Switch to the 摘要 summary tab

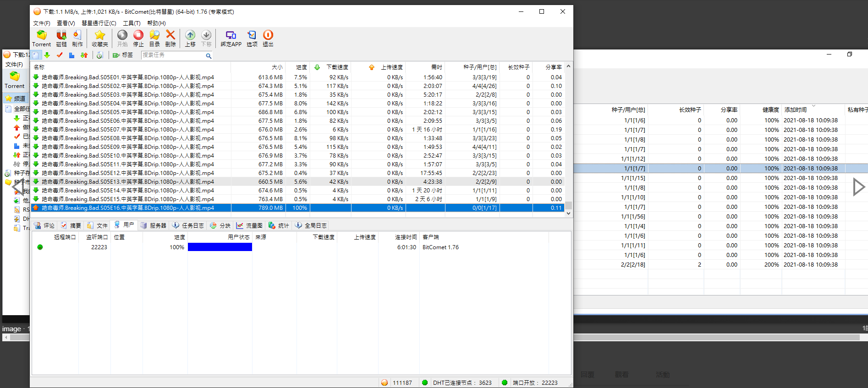point(71,225)
